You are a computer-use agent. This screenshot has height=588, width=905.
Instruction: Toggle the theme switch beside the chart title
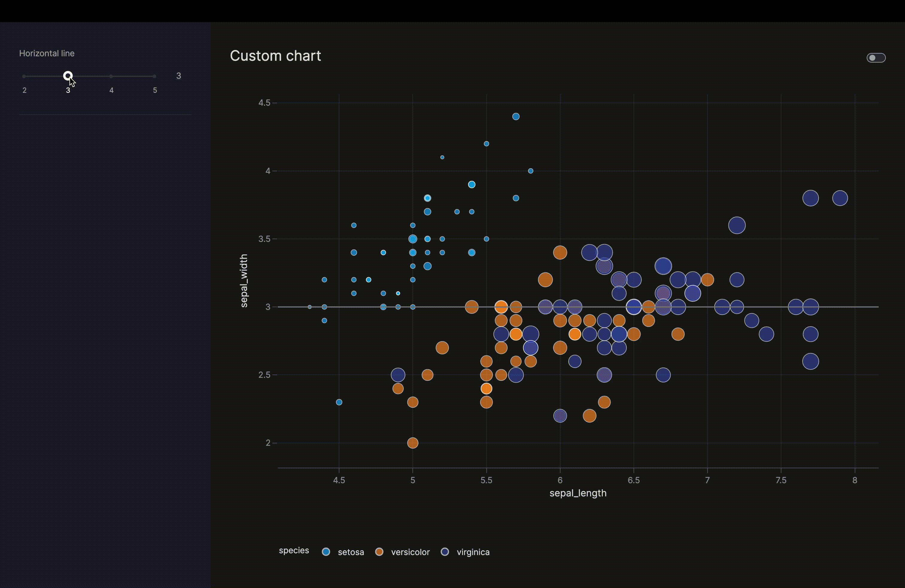(x=876, y=58)
